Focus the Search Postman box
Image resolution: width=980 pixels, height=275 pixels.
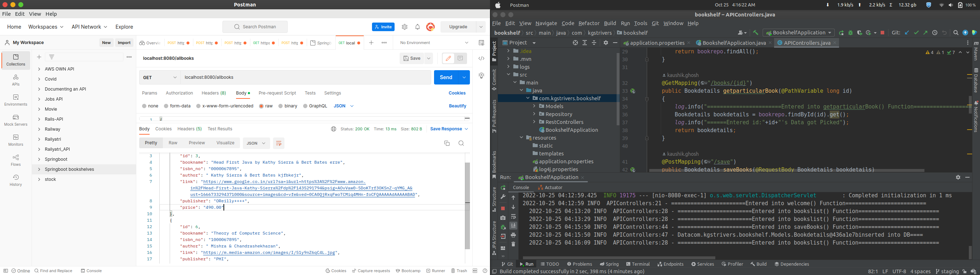[255, 27]
